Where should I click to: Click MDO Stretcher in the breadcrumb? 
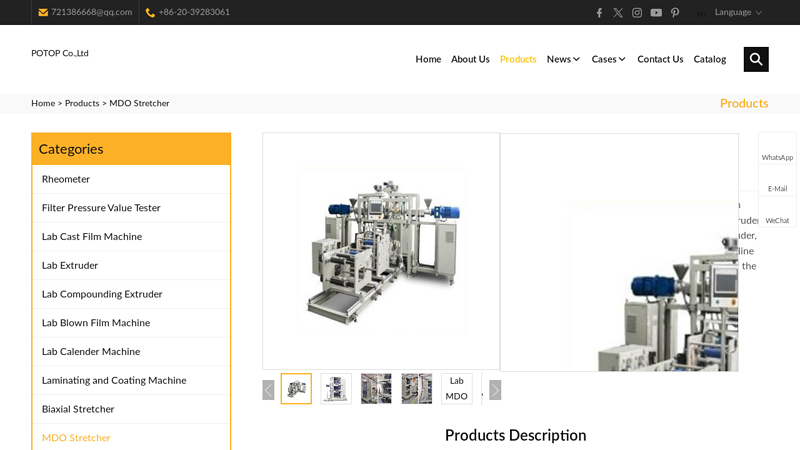click(x=139, y=103)
